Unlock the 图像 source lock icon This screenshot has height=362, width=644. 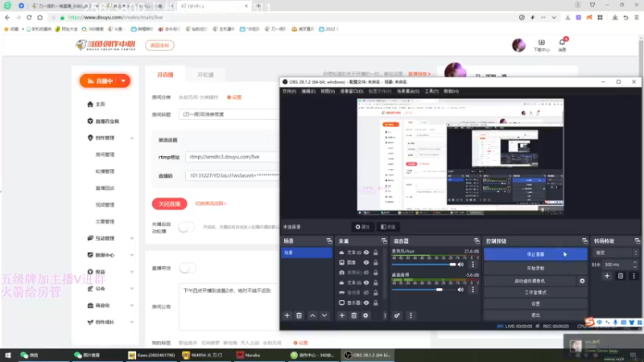[375, 263]
